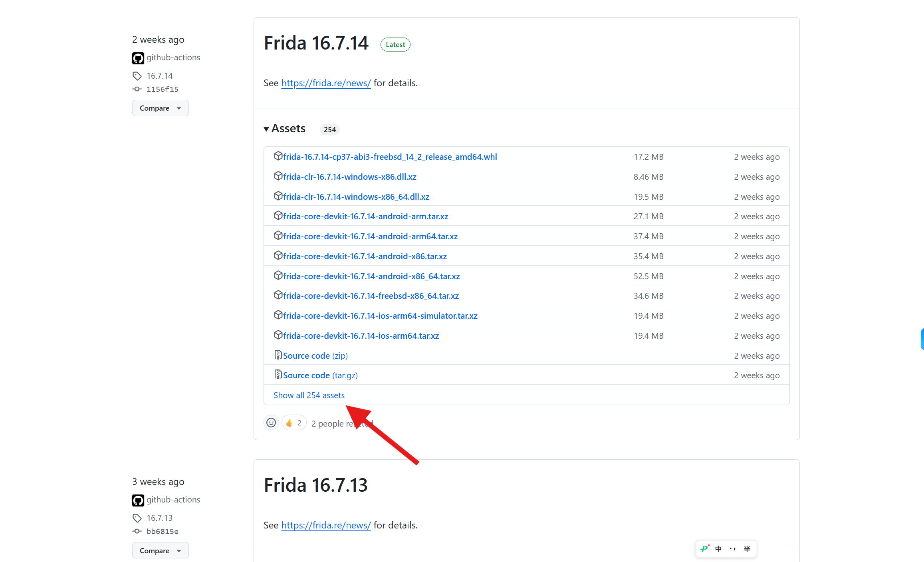Viewport: 924px width, 562px height.
Task: Click package icon of devkit ios-arm64-simulator.tar.xz
Action: (x=278, y=315)
